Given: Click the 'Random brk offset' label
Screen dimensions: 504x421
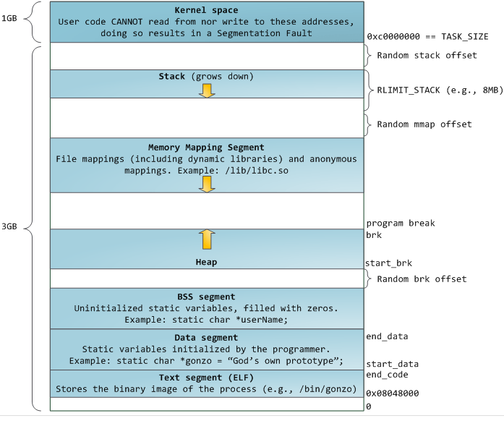Looking at the screenshot, I should pos(422,279).
